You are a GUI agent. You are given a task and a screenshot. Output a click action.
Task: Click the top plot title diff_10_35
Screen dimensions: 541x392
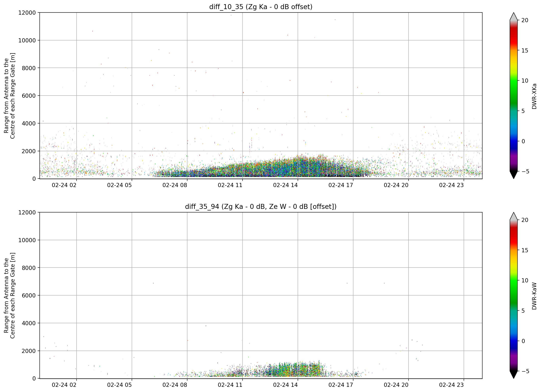(261, 7)
